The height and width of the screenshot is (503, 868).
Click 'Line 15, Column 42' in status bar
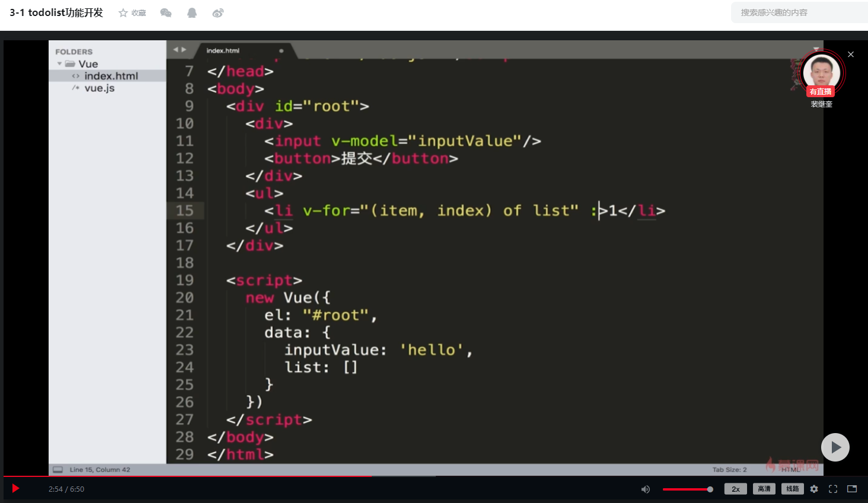pos(100,470)
